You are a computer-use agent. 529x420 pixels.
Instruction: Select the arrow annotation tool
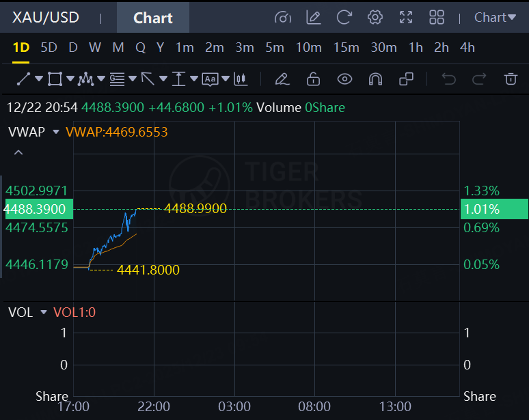(148, 79)
